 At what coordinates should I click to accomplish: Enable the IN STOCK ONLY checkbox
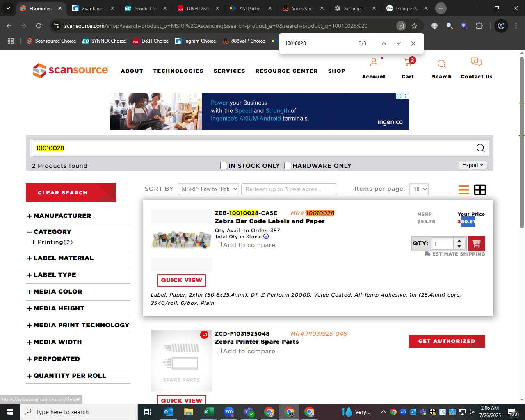click(224, 165)
